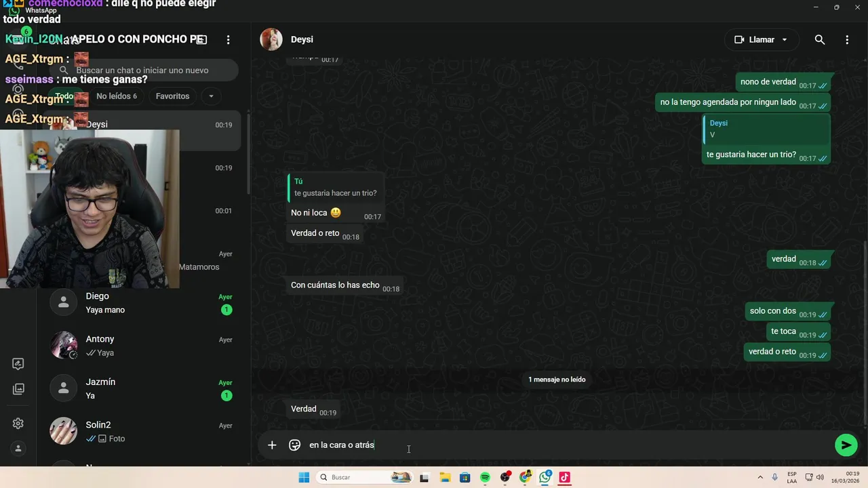Open Windows Start menu
Viewport: 868px width, 488px height.
[304, 477]
